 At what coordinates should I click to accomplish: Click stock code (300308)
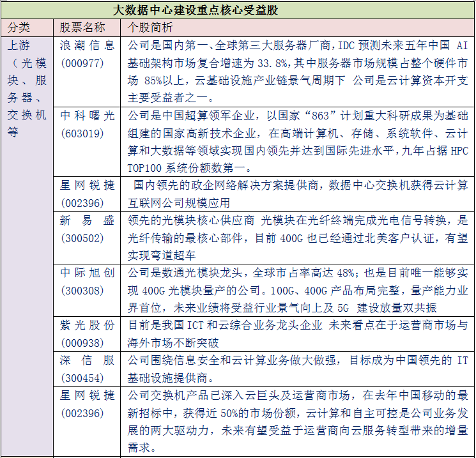[x=82, y=291]
